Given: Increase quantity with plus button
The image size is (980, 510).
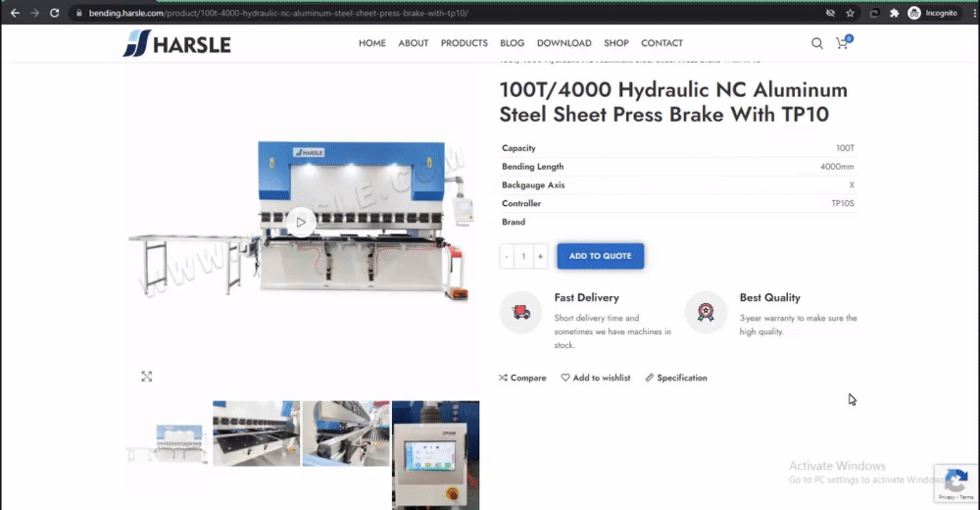Looking at the screenshot, I should (x=540, y=256).
